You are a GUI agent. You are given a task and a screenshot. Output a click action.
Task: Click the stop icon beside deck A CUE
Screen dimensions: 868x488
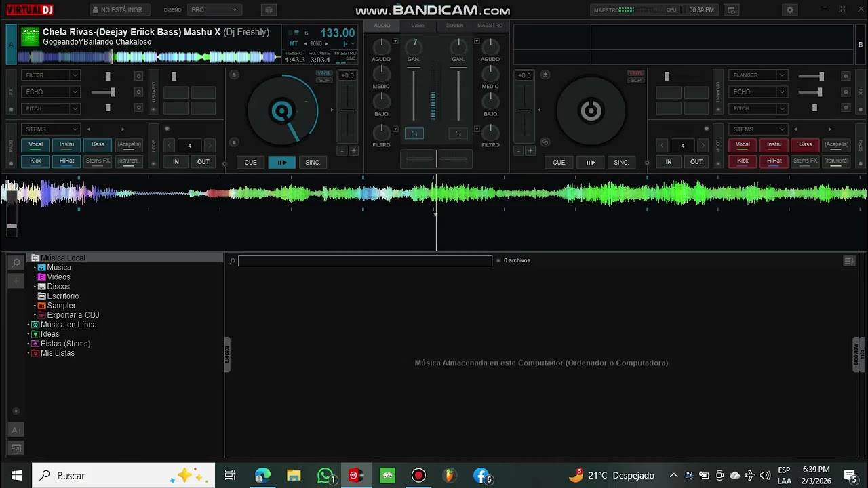pyautogui.click(x=234, y=142)
